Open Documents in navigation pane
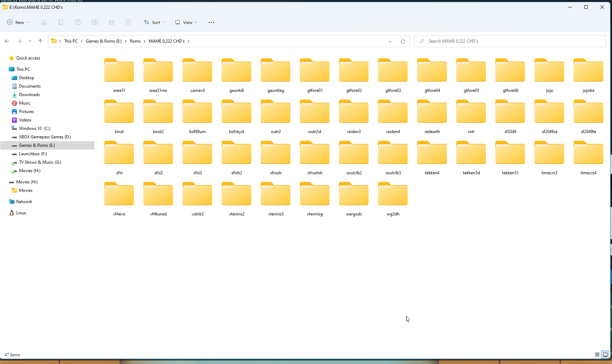This screenshot has height=364, width=612. (x=26, y=86)
